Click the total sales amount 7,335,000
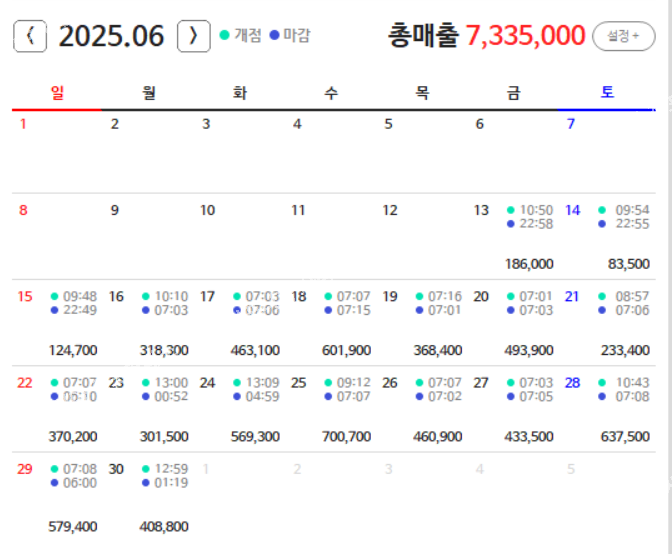Screen dimensions: 672x554 click(x=525, y=36)
